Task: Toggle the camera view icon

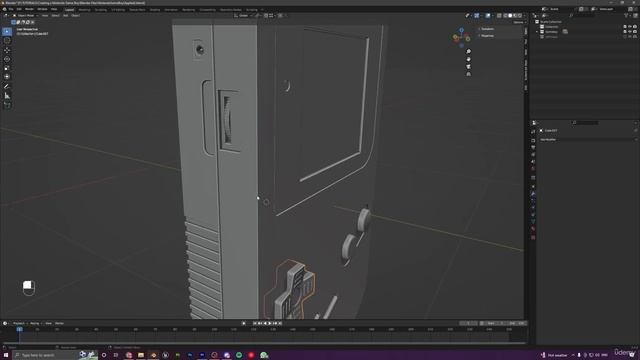Action: click(x=469, y=67)
